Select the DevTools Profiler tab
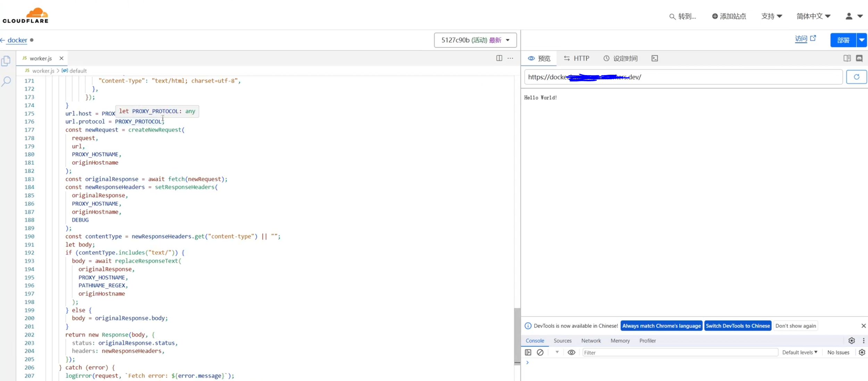This screenshot has height=381, width=868. (x=648, y=341)
